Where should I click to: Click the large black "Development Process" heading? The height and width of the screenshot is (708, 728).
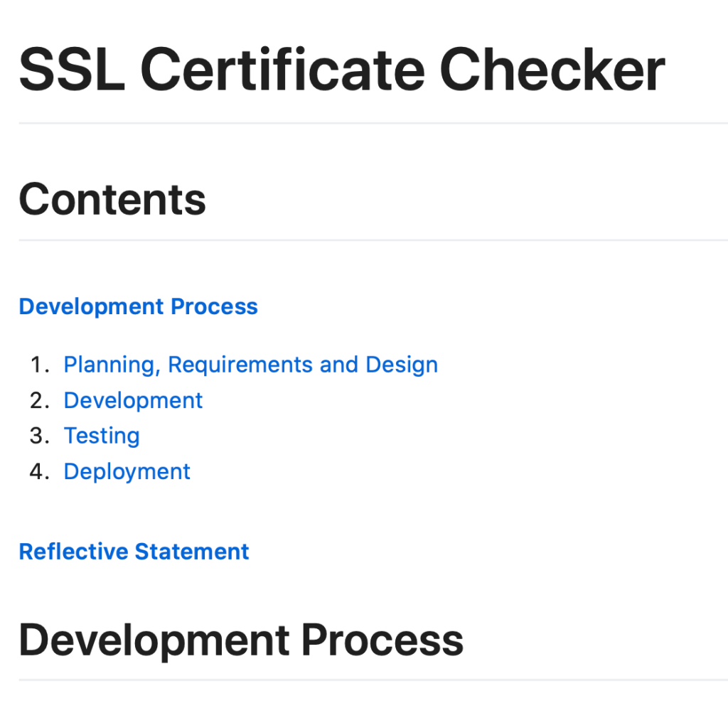(241, 640)
